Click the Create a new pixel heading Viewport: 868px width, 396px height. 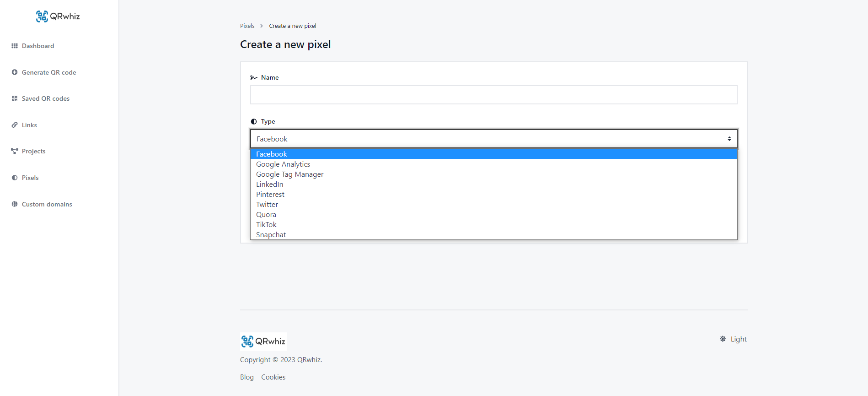tap(285, 44)
